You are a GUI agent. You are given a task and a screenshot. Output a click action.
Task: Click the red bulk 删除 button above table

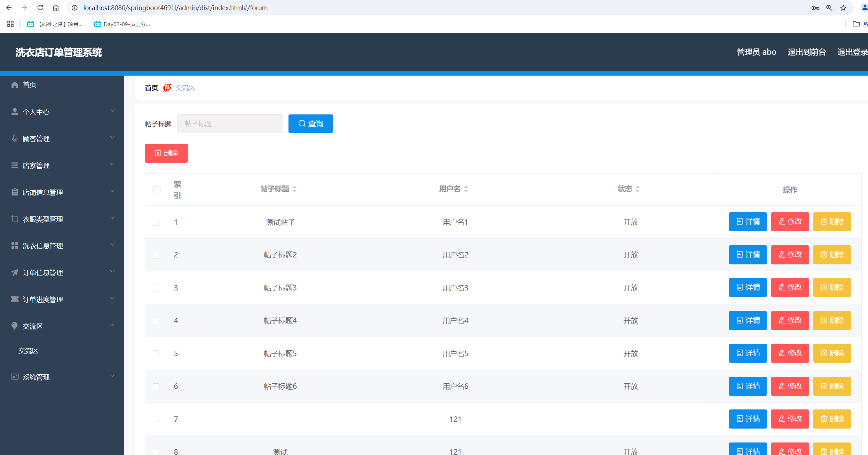click(x=166, y=153)
